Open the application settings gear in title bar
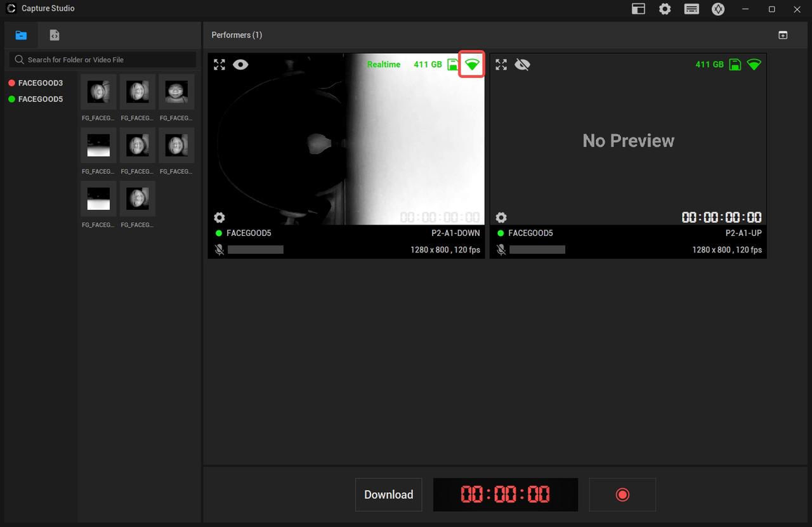This screenshot has width=812, height=527. 665,9
